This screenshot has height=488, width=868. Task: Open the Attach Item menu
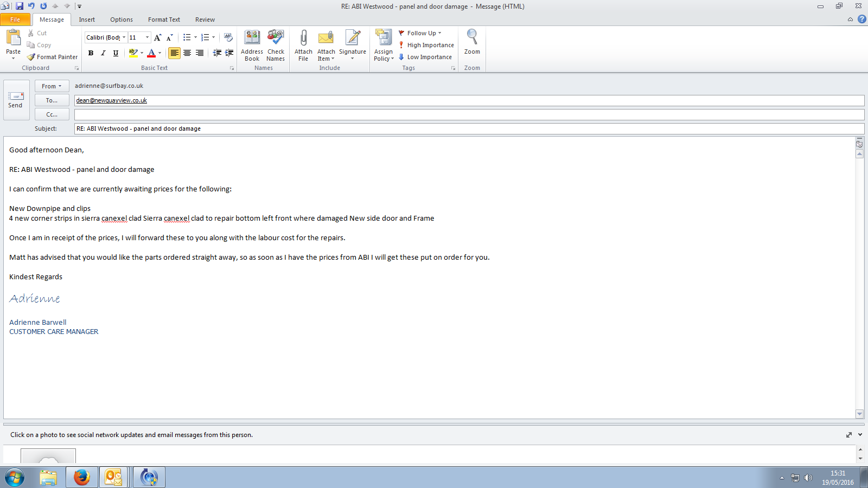click(x=326, y=46)
